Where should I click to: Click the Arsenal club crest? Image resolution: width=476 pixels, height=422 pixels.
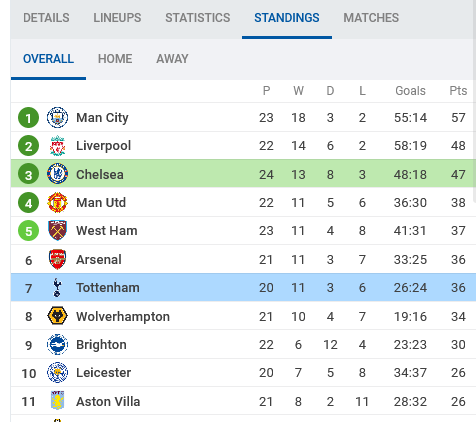57,259
